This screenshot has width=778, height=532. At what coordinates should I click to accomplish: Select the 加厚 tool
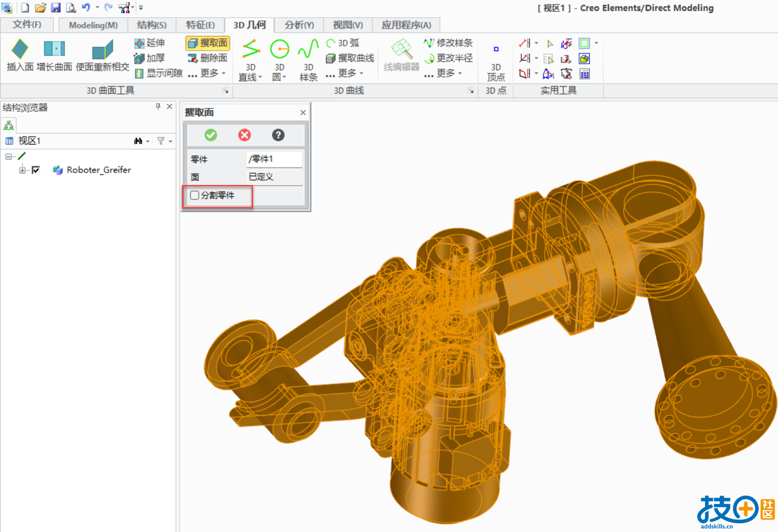[x=150, y=58]
